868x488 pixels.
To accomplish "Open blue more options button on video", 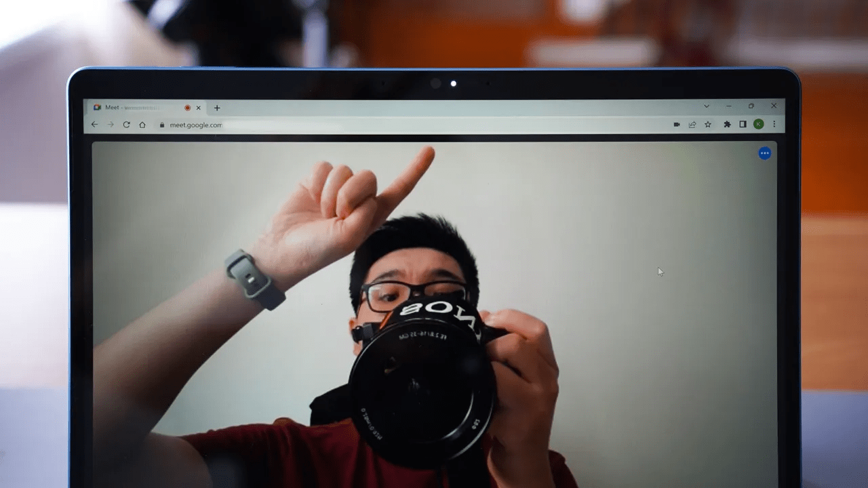I will click(765, 153).
